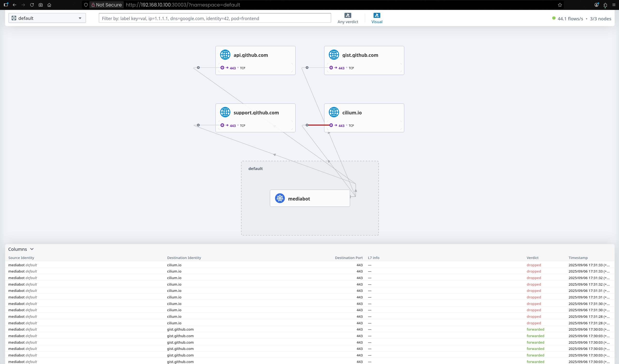Click the browser forward arrow
Image resolution: width=619 pixels, height=364 pixels.
[x=23, y=5]
